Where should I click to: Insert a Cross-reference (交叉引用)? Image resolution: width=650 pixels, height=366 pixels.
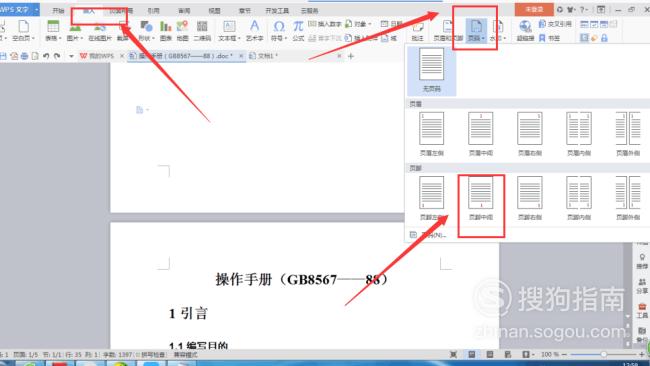coord(555,24)
